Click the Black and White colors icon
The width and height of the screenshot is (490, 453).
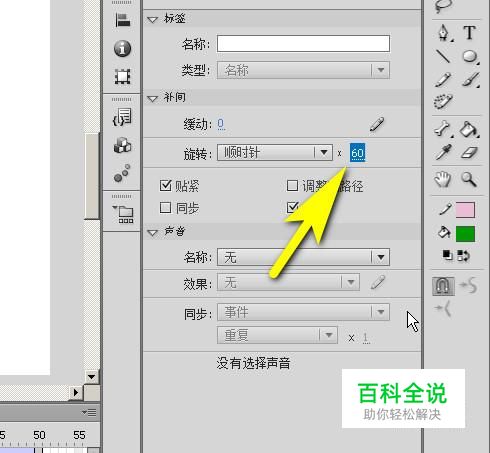pyautogui.click(x=447, y=255)
